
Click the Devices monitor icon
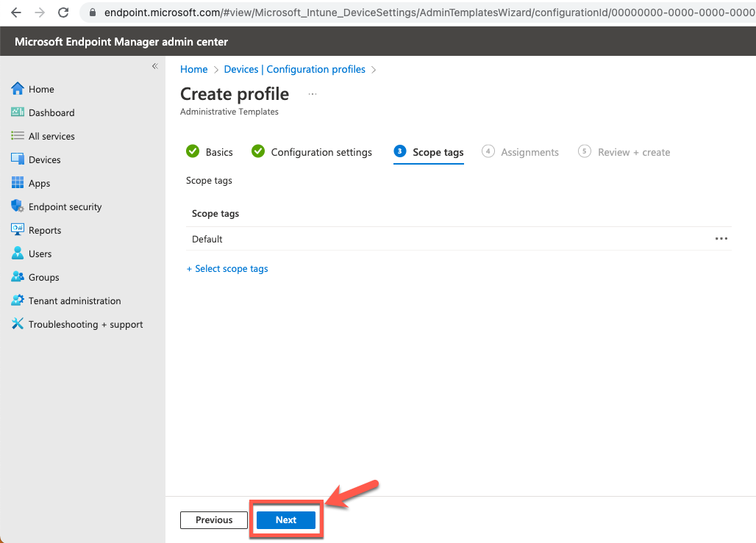coord(18,159)
